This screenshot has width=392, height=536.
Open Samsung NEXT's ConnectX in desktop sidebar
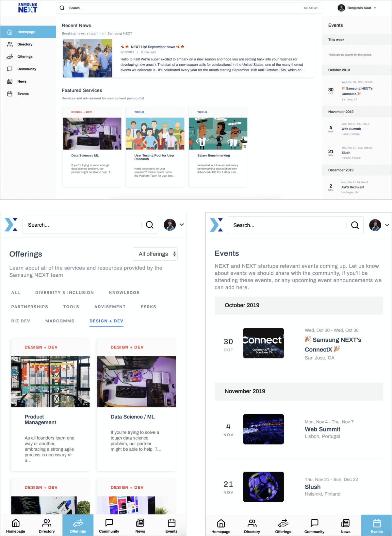357,91
